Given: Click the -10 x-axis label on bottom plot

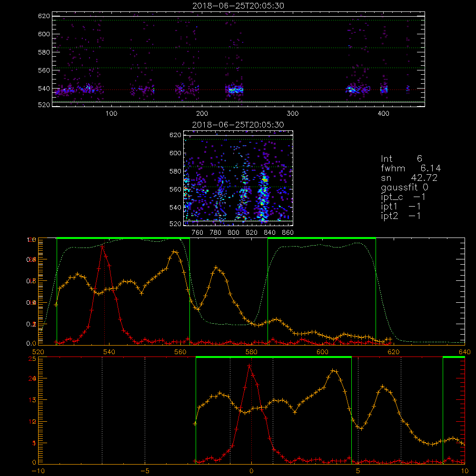Looking at the screenshot, I should 38,471.
